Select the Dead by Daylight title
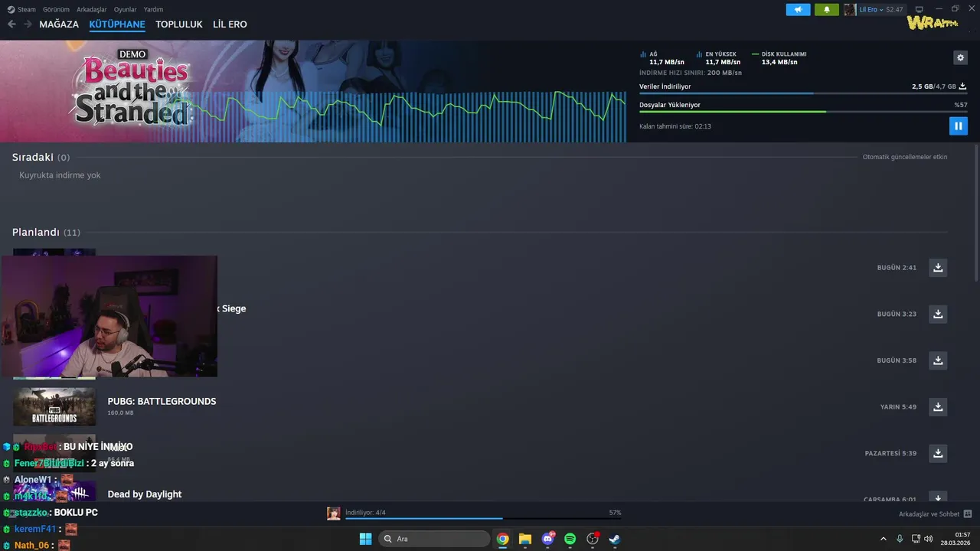Viewport: 980px width, 551px height. (x=145, y=494)
